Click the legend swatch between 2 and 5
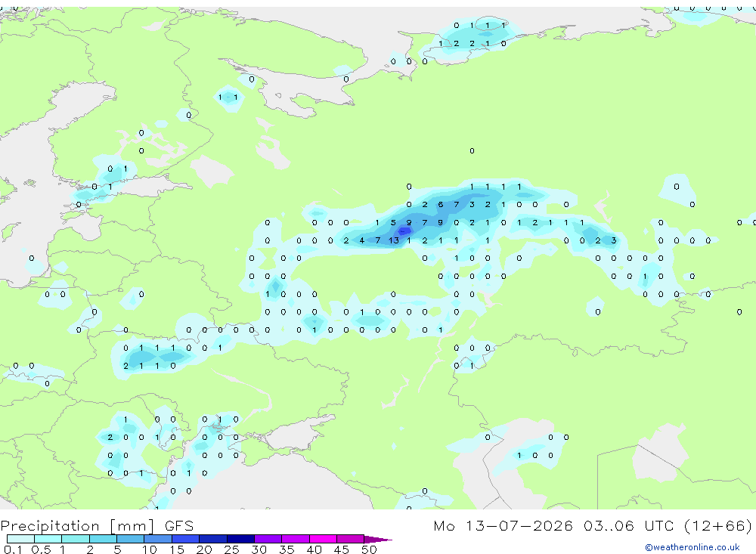756x554 pixels. [103, 539]
